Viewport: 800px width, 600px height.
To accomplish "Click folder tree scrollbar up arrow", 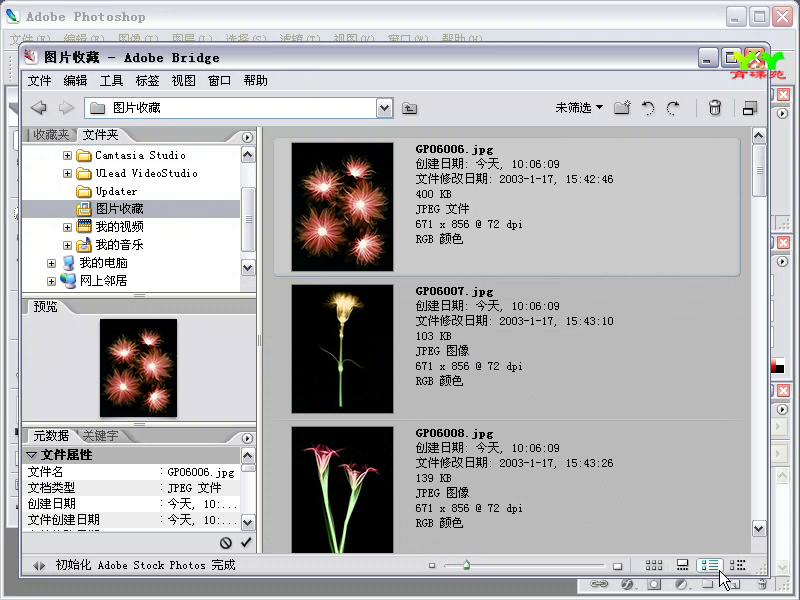I will [248, 155].
